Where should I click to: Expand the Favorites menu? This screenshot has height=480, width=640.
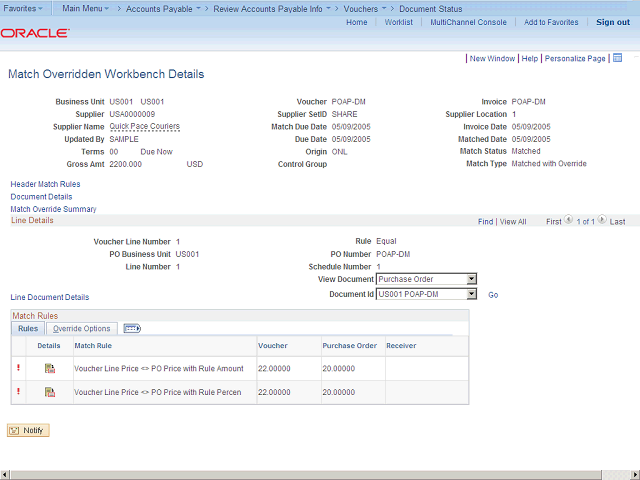24,8
